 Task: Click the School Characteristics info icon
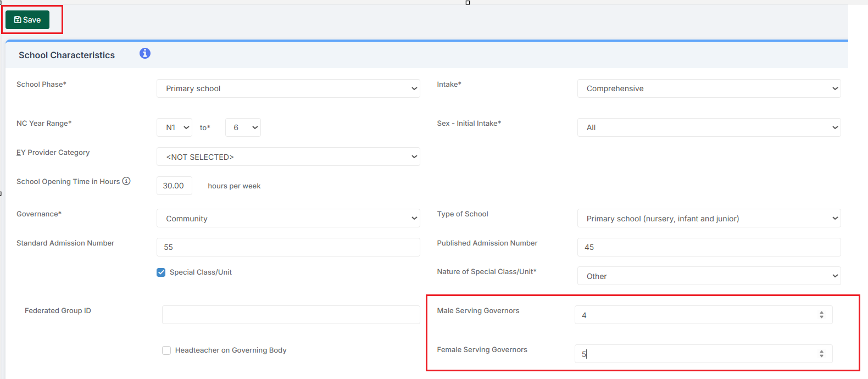(x=145, y=53)
